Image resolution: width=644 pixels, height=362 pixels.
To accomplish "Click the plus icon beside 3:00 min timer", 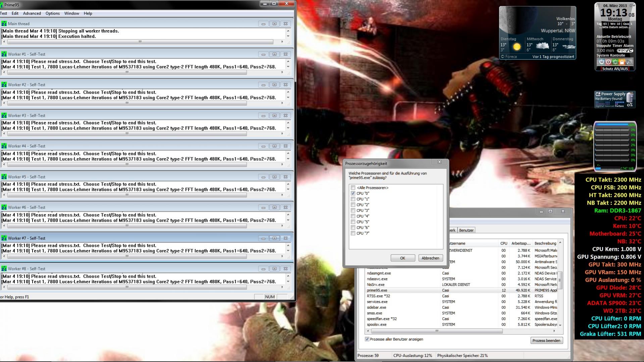I will tap(619, 51).
